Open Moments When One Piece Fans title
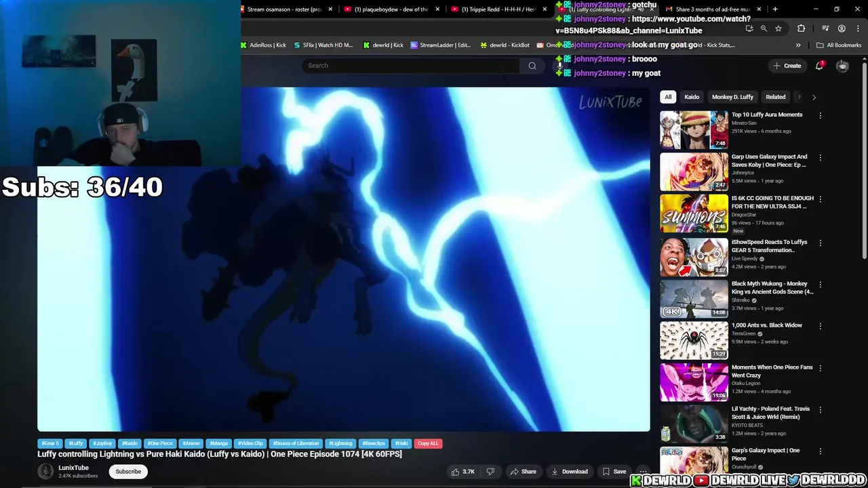 [772, 371]
